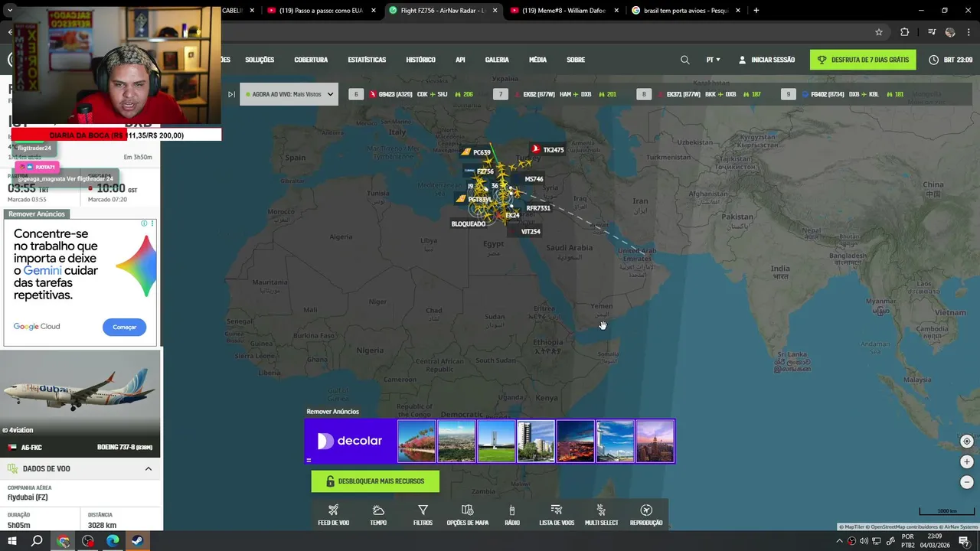
Task: Show hidden system tray icons
Action: (x=839, y=541)
